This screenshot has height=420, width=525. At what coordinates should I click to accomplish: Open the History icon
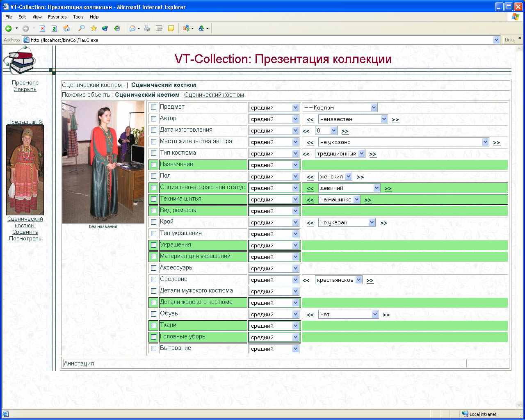click(x=117, y=28)
